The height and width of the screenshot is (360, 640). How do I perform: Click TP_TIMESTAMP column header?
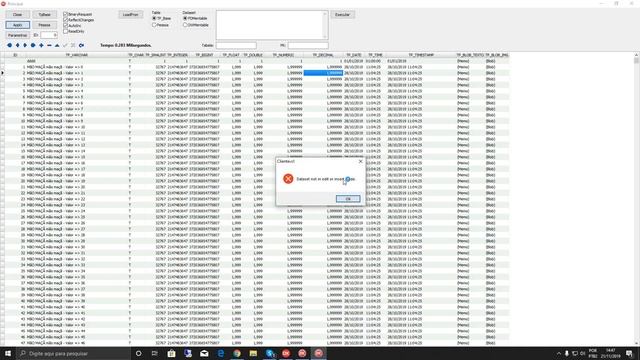point(421,55)
